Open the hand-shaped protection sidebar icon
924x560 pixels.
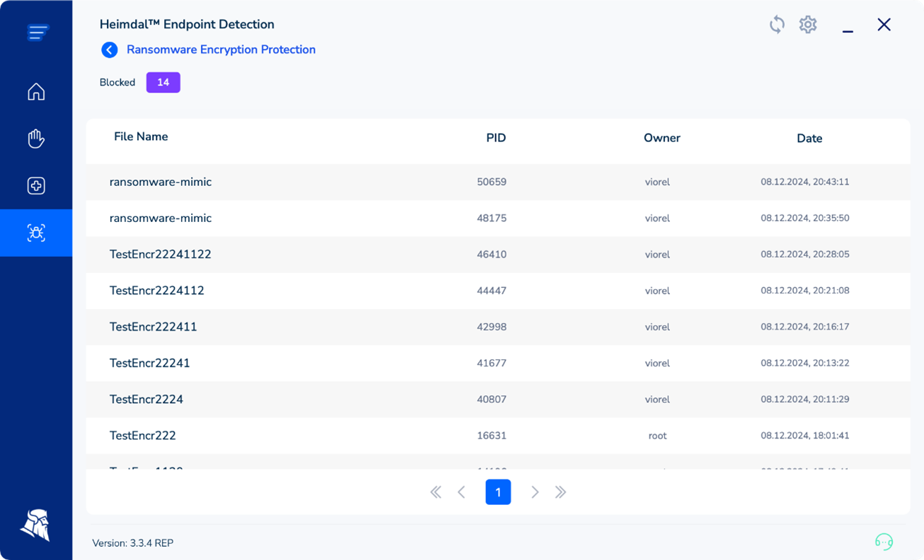pyautogui.click(x=36, y=139)
